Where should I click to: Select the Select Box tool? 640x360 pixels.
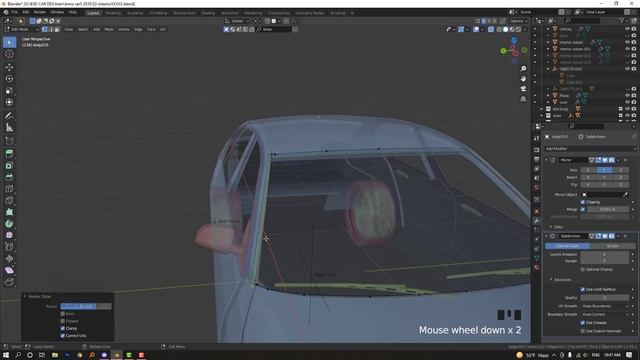(x=9, y=42)
